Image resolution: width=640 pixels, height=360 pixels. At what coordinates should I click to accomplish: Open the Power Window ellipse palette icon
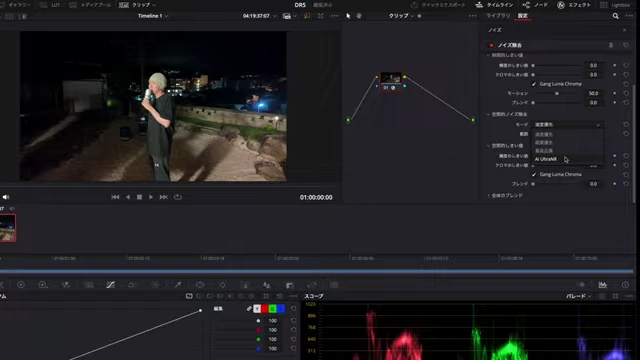click(200, 285)
